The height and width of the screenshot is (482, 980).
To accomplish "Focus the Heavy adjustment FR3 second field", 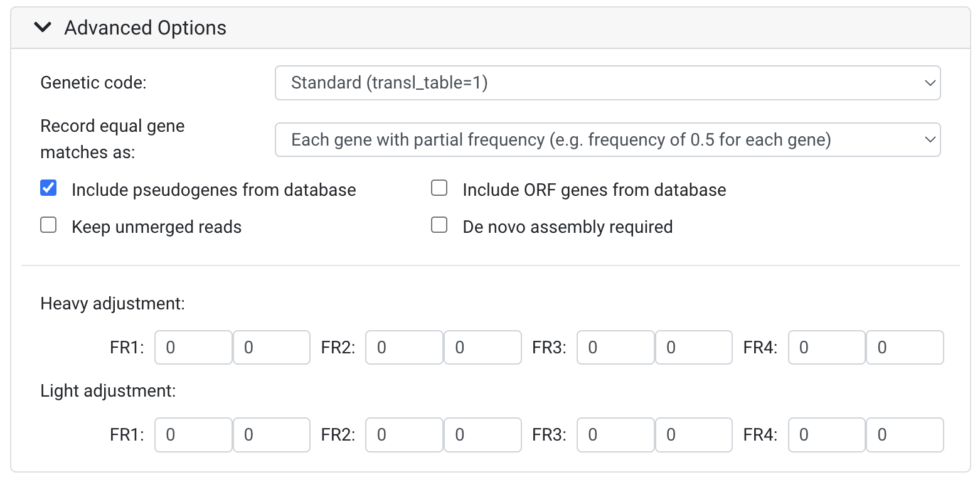I will (694, 348).
